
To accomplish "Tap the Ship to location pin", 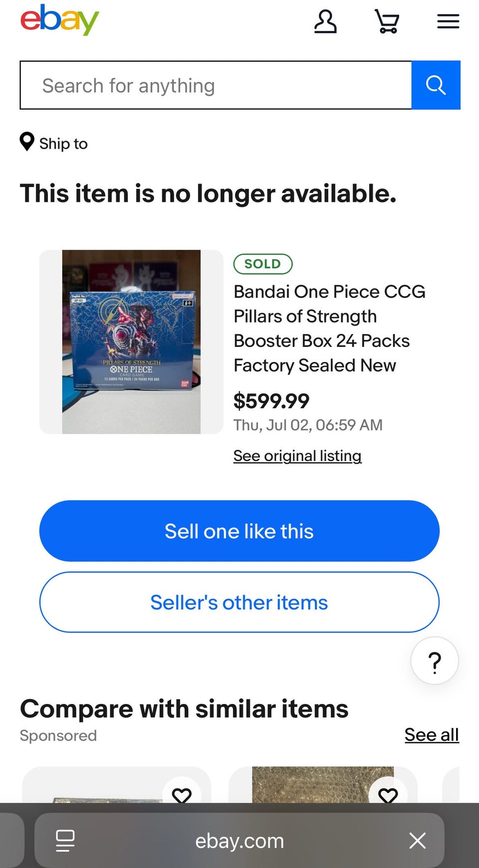I will [x=27, y=142].
